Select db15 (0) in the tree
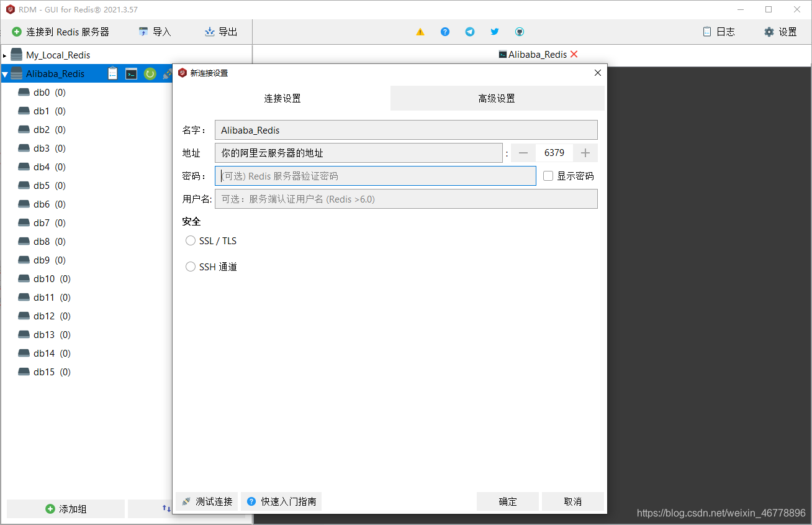This screenshot has width=812, height=525. click(x=52, y=372)
